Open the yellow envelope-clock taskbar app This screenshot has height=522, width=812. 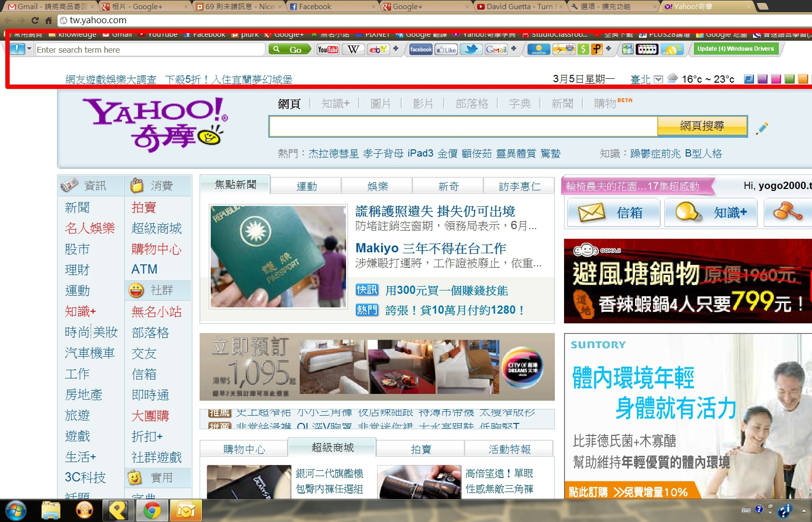pyautogui.click(x=186, y=510)
